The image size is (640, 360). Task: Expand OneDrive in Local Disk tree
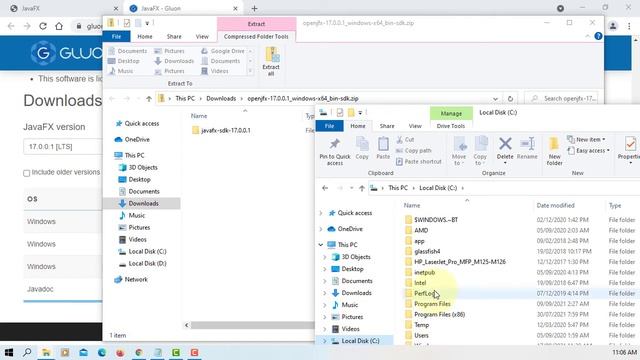tap(321, 229)
